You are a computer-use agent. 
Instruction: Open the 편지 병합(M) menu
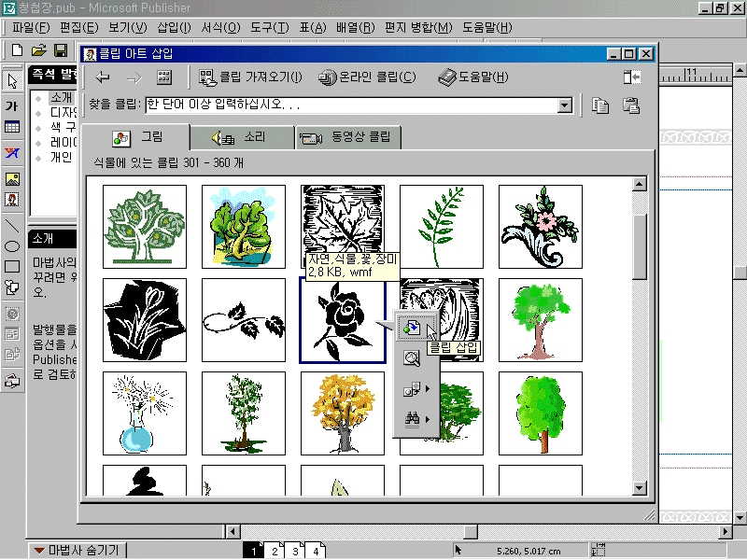point(418,28)
